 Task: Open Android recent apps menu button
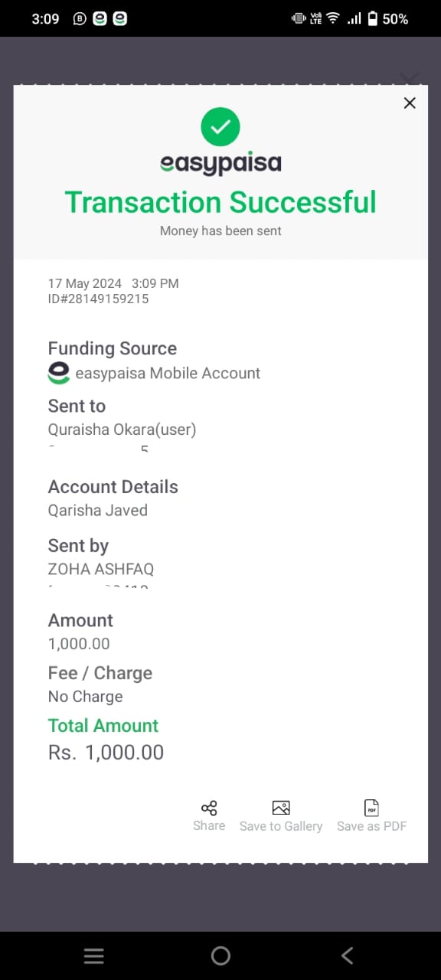93,955
